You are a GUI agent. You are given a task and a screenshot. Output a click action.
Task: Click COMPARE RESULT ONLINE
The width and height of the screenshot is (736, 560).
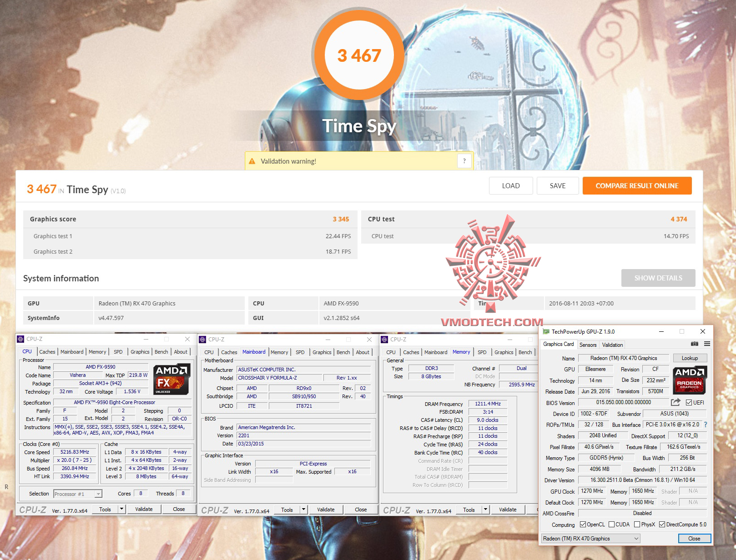pyautogui.click(x=637, y=185)
